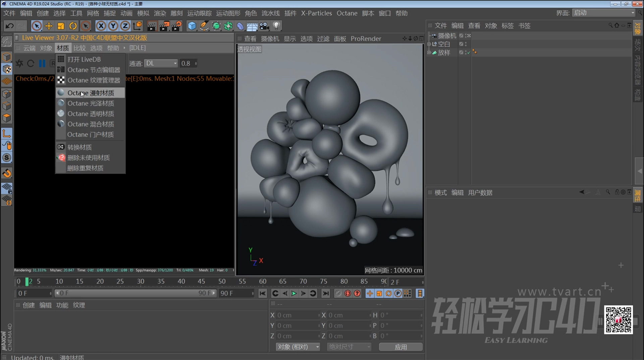
Task: Open Octane node editor (节点编辑器)
Action: 91,70
